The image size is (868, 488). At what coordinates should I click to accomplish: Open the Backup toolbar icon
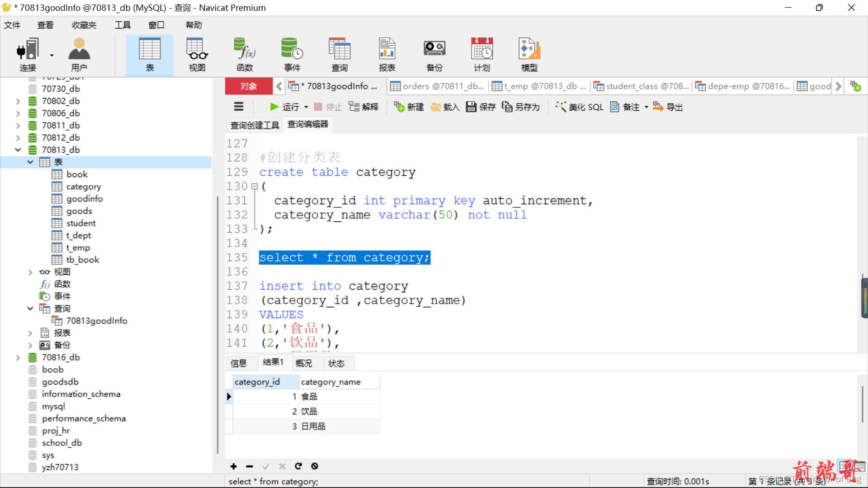434,55
